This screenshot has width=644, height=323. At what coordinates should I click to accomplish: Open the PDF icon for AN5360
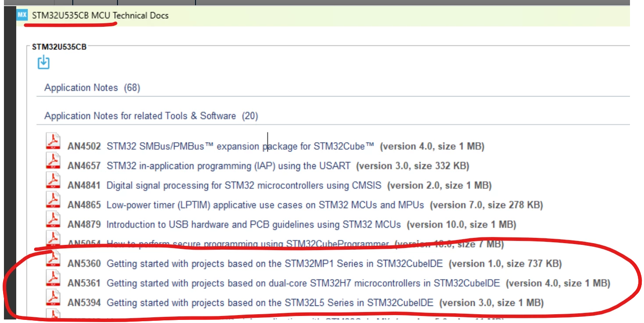click(53, 258)
